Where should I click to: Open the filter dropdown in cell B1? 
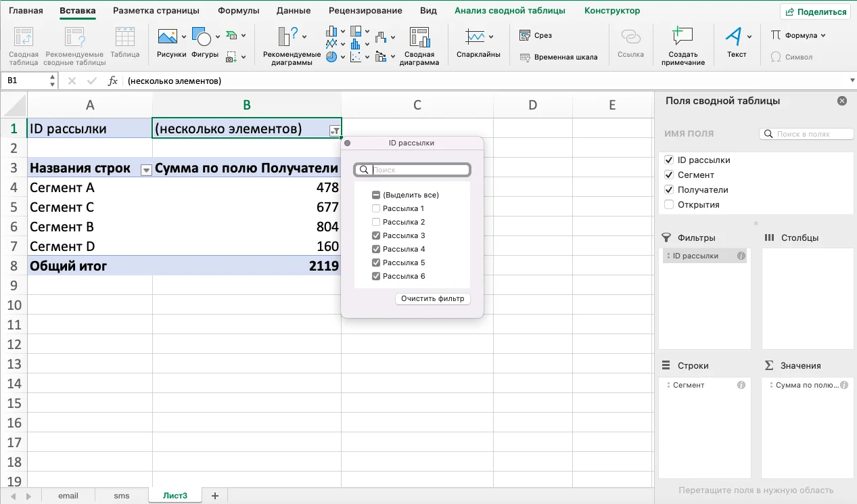tap(334, 131)
